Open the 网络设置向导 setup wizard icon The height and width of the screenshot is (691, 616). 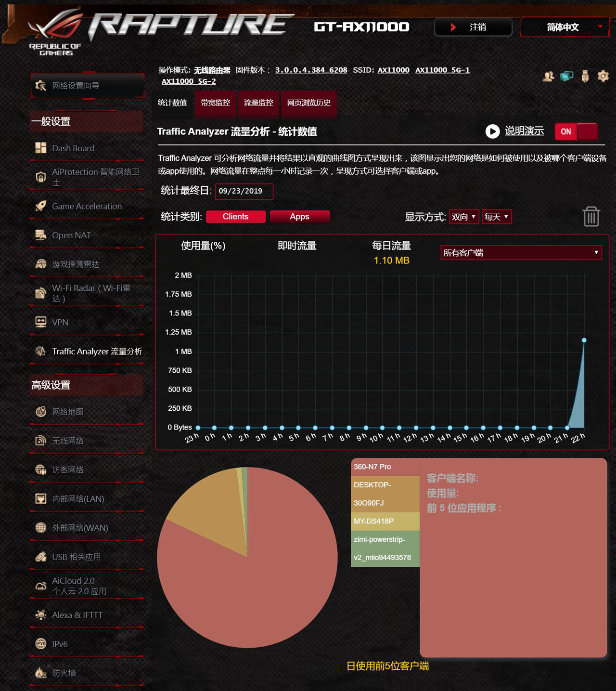(x=41, y=86)
